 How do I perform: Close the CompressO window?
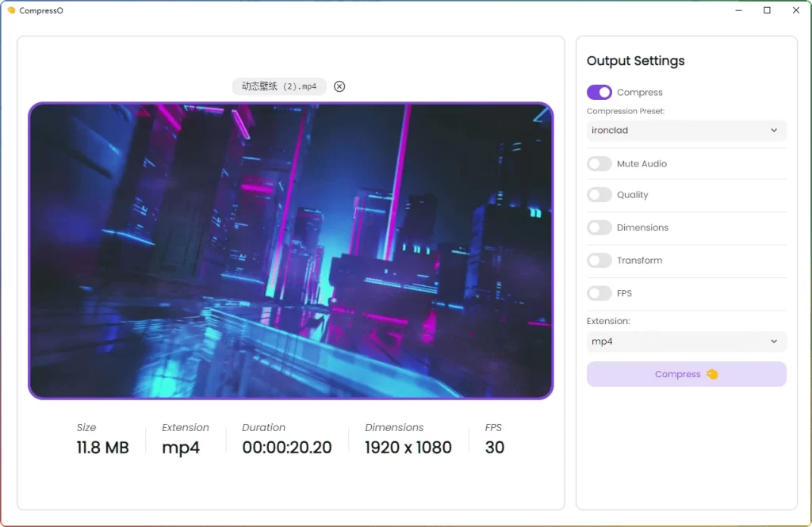point(796,10)
